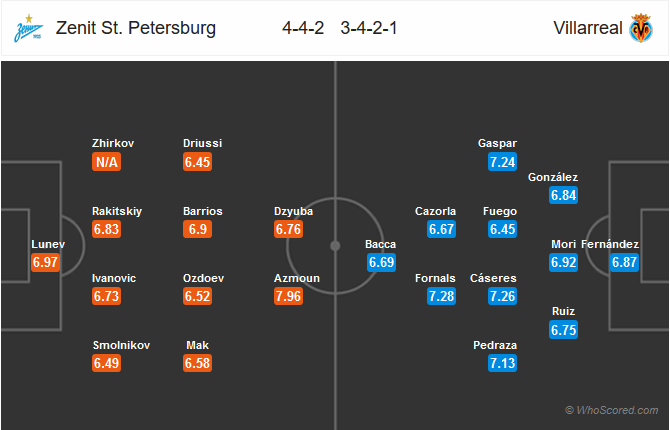670x430 pixels.
Task: Select Barrios' 6.9 rating badge
Action: [197, 229]
